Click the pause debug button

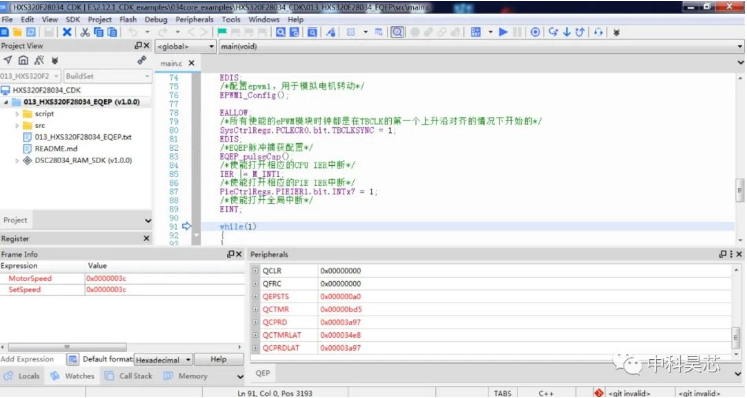click(x=517, y=32)
